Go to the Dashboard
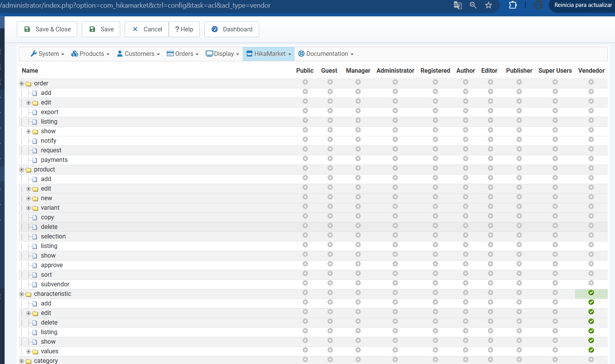615x364 pixels. click(x=232, y=29)
